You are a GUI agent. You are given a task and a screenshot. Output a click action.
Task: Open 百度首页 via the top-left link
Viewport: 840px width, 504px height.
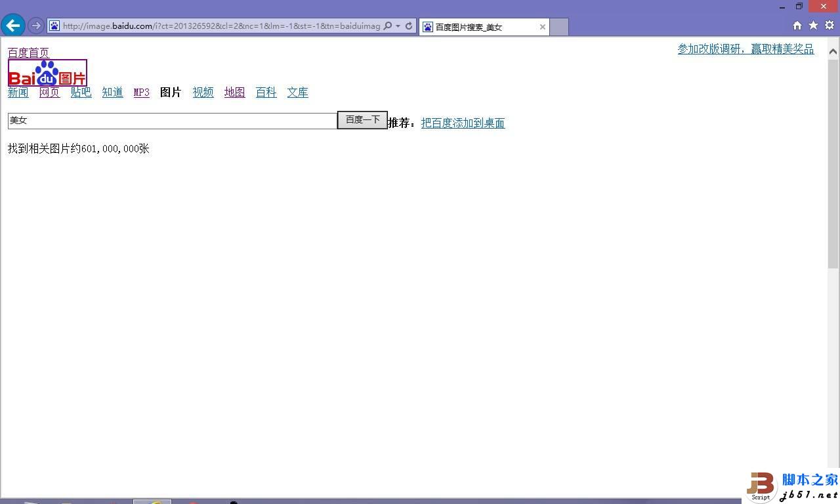[x=28, y=52]
